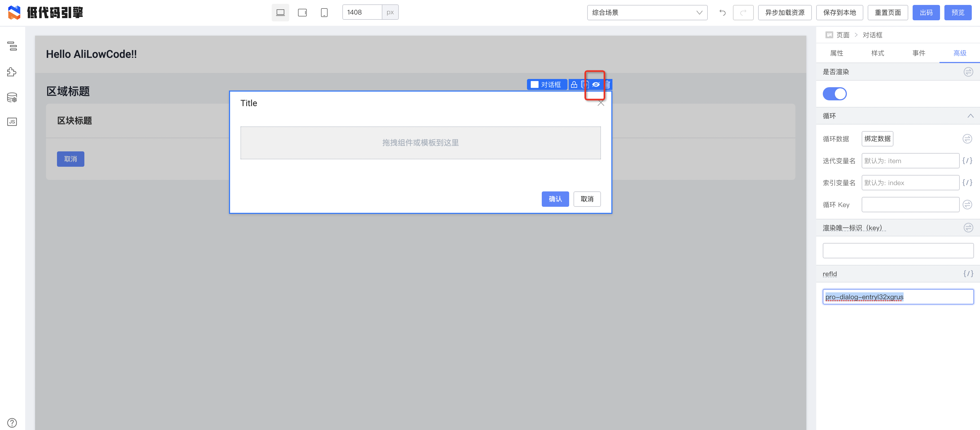Viewport: 980px width, 430px height.
Task: Open the component library puzzle icon
Action: pyautogui.click(x=12, y=72)
